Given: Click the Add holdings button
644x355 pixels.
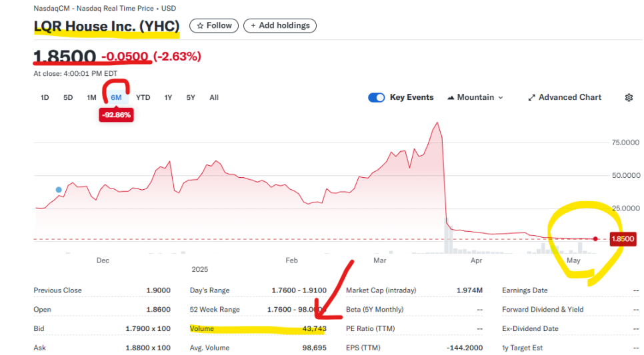Looking at the screenshot, I should 280,25.
